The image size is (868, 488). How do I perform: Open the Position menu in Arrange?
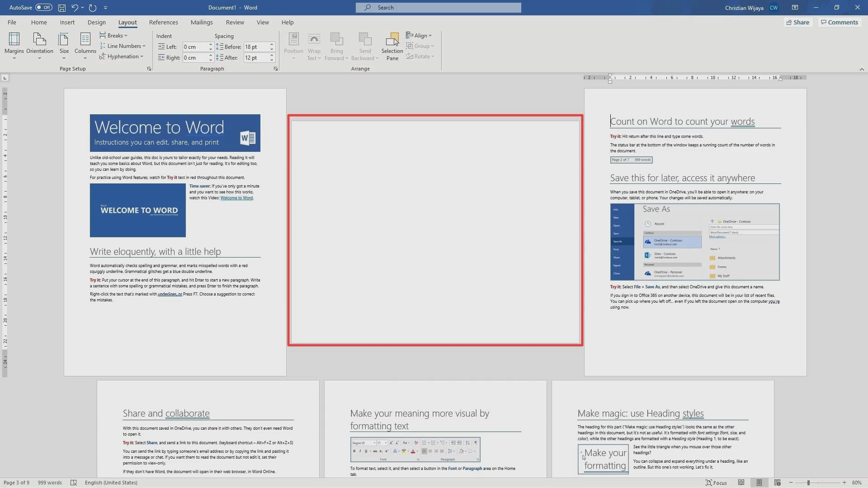[x=293, y=46]
